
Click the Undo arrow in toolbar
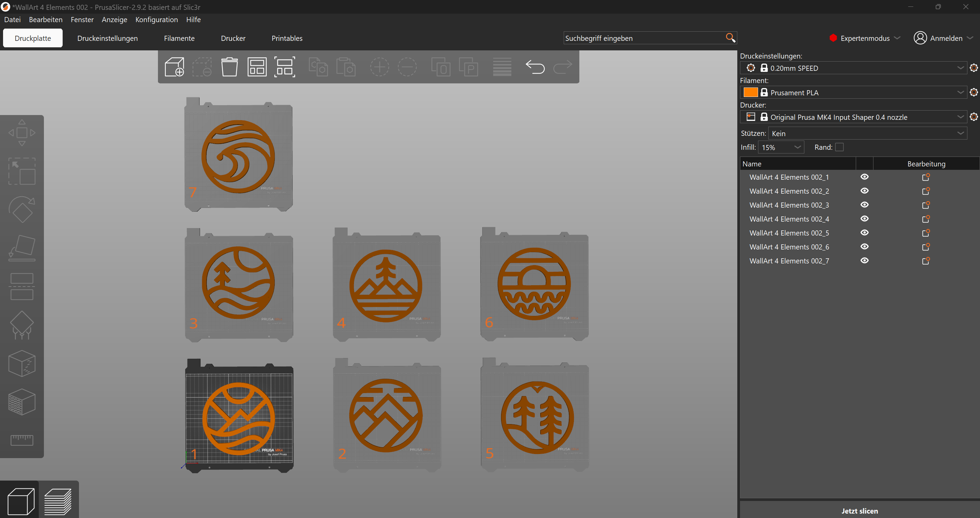(535, 67)
